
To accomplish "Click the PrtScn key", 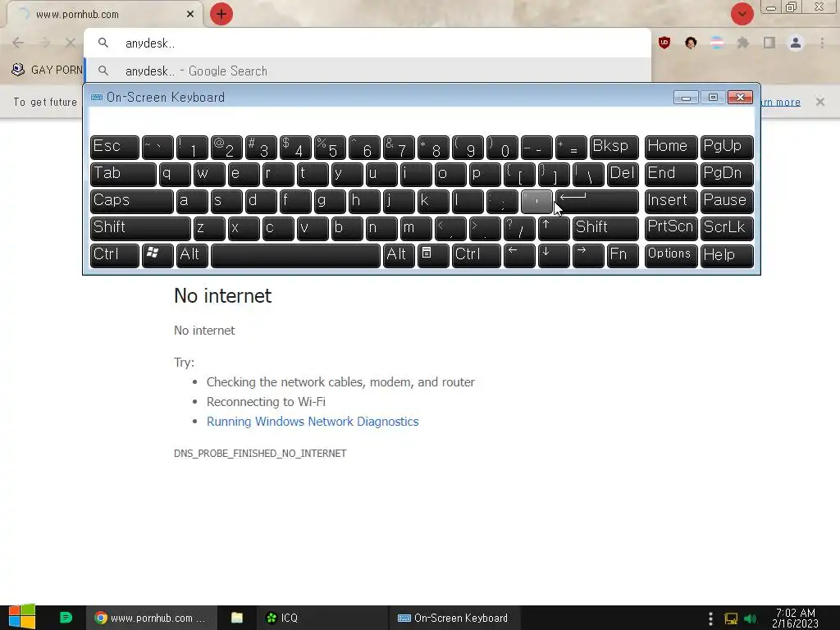I will 671,228.
